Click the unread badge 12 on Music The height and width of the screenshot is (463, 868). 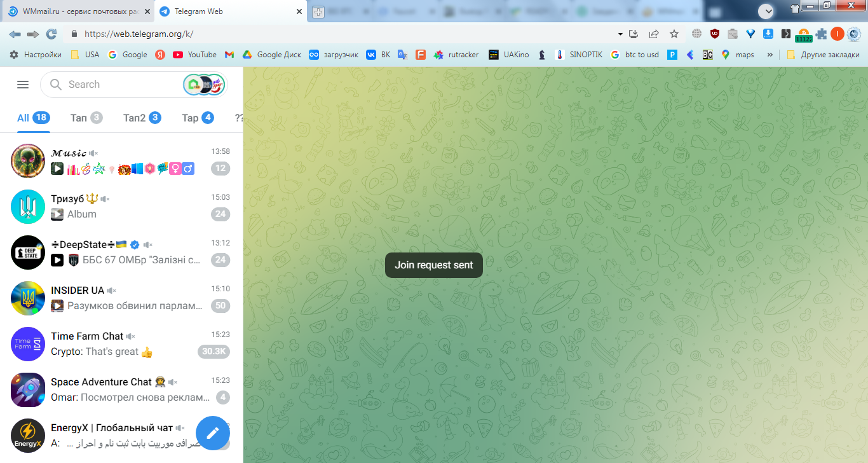220,169
